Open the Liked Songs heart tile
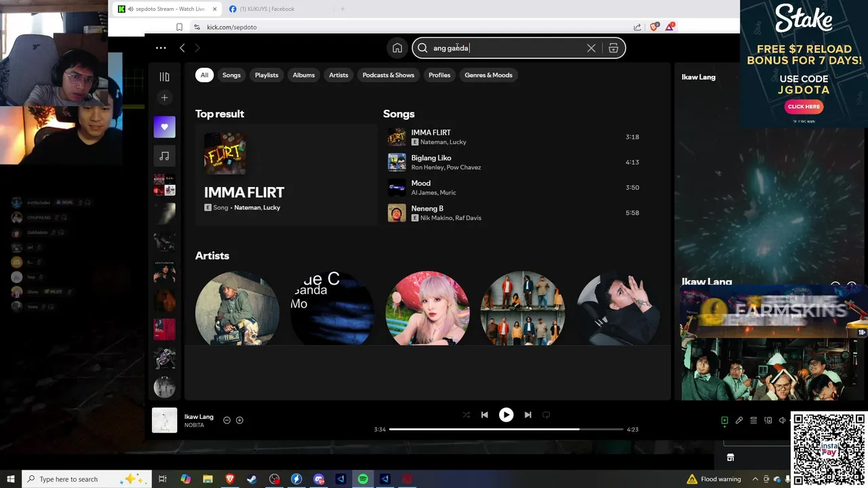868x488 pixels. 164,127
